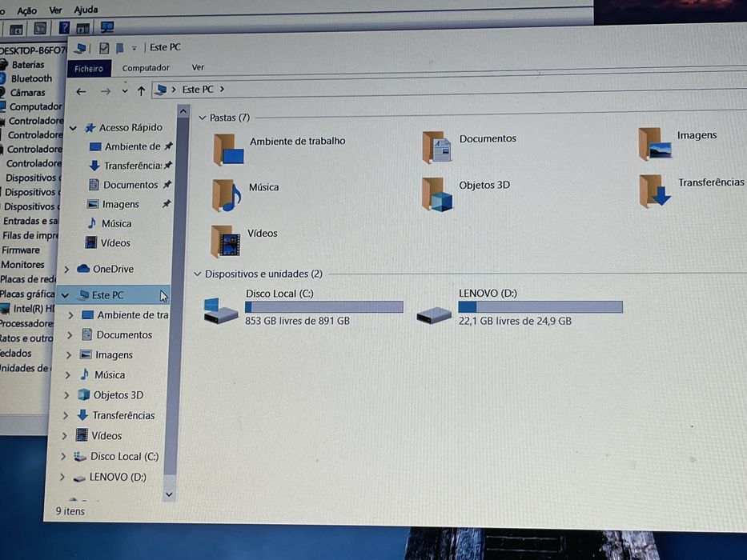Select pinned Documentos under Acesso Rápido
The width and height of the screenshot is (747, 560).
click(131, 185)
